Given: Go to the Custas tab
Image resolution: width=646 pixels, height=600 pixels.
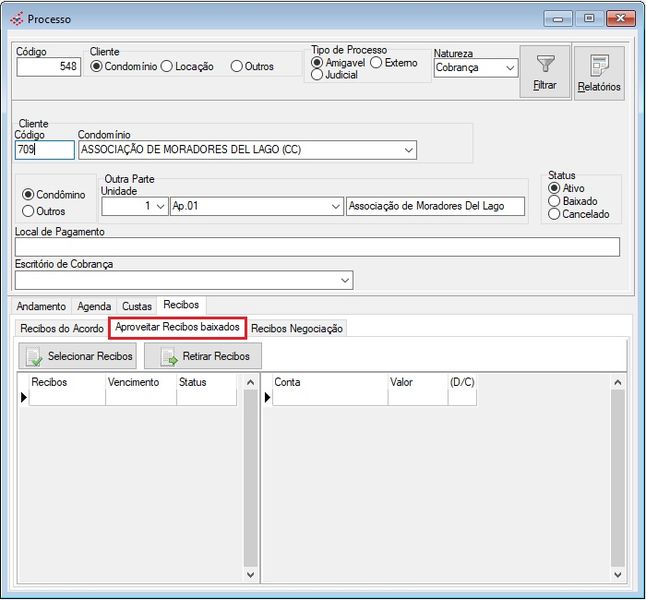Looking at the screenshot, I should click(137, 306).
